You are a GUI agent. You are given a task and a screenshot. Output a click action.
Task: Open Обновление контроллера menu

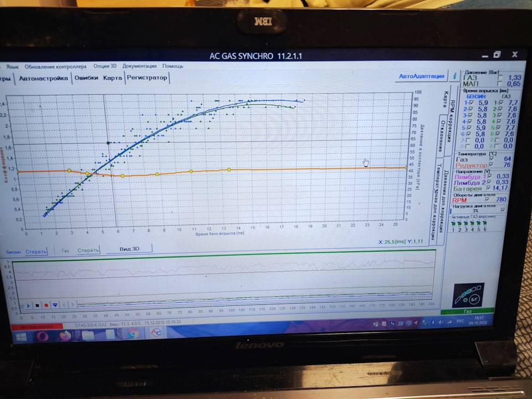[55, 66]
